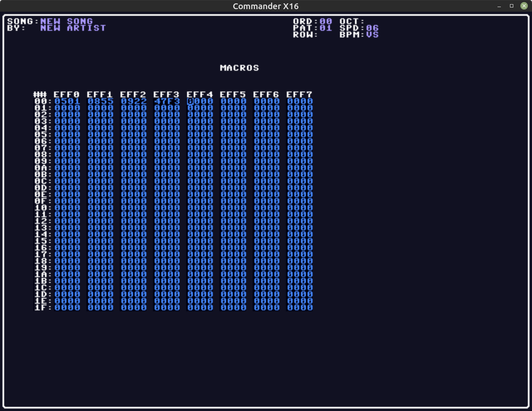Viewport: 532px width, 411px height.
Task: Click the EFF2 cell 0922 in row 00
Action: pos(133,101)
